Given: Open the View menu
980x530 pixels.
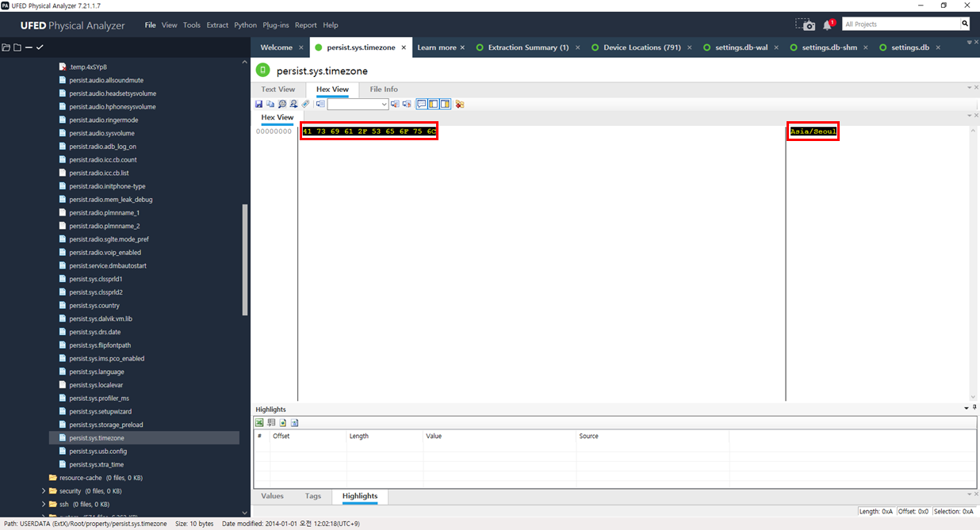Looking at the screenshot, I should tap(170, 25).
